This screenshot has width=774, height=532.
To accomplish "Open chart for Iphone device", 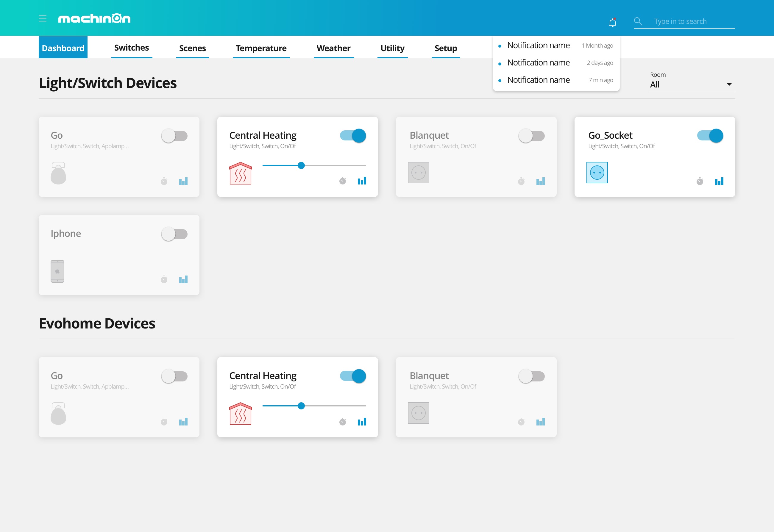I will [x=183, y=279].
